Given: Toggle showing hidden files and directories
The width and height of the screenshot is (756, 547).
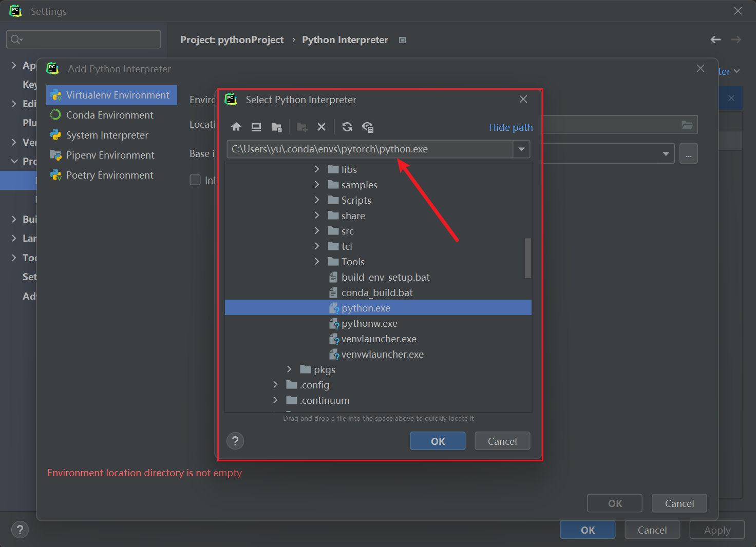Looking at the screenshot, I should [x=368, y=127].
